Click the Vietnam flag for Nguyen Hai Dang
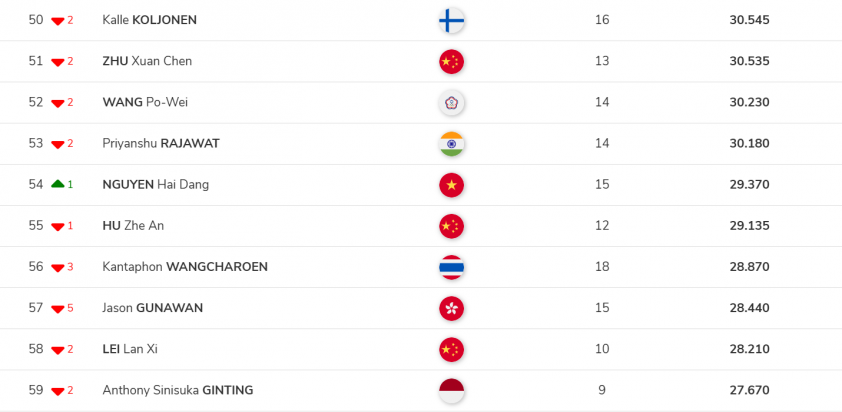The width and height of the screenshot is (842, 412). [x=452, y=185]
